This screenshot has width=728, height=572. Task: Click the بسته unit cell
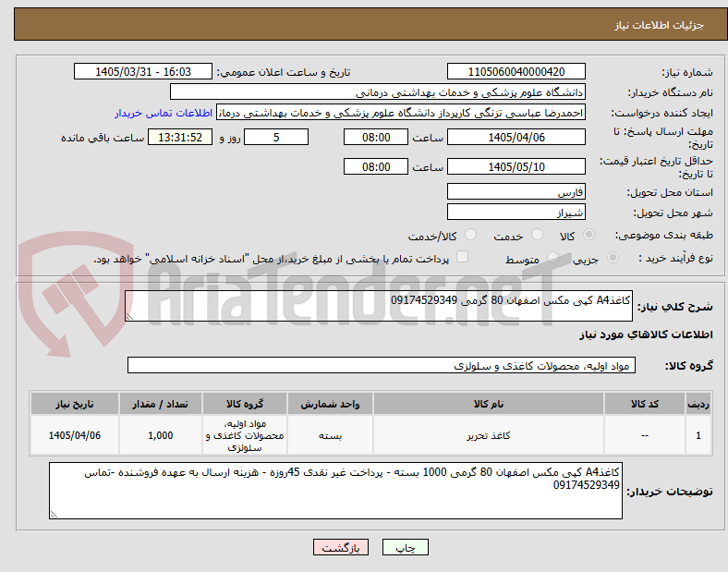[330, 435]
